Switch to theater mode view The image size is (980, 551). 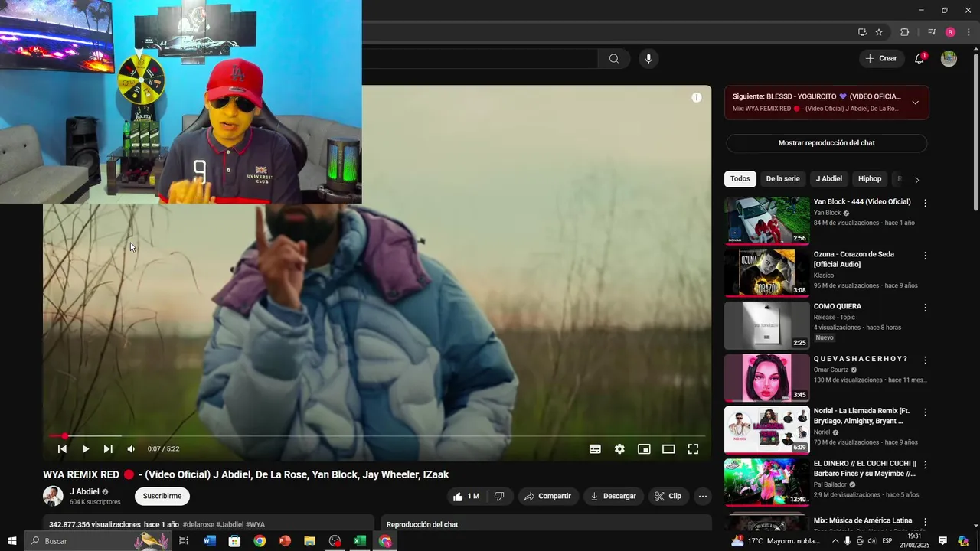pos(668,449)
